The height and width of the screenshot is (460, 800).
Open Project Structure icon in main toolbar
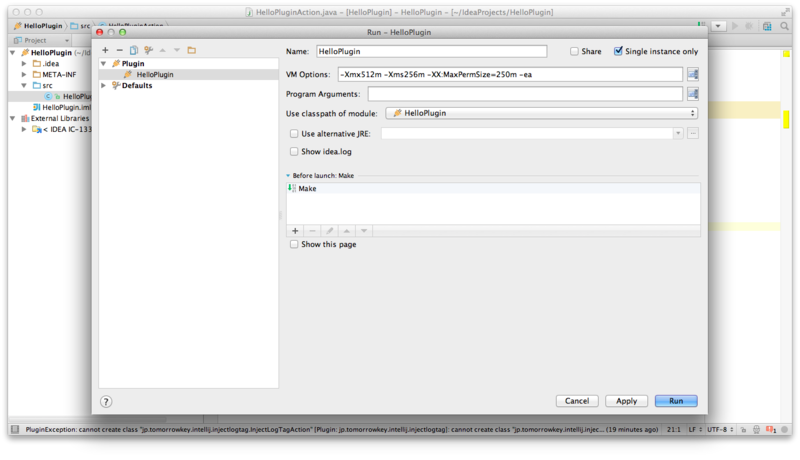click(x=767, y=26)
